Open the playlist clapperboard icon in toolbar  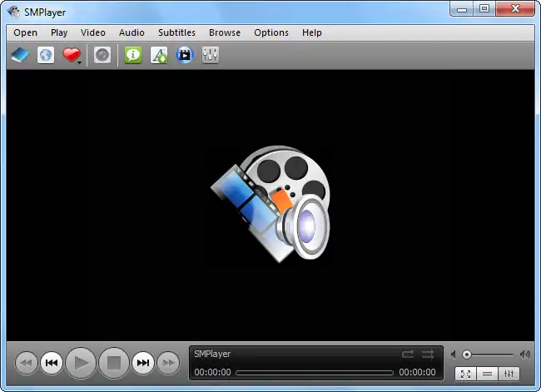[x=185, y=55]
